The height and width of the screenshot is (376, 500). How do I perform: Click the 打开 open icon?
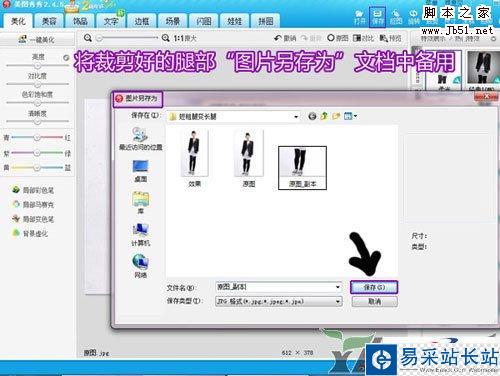click(359, 17)
